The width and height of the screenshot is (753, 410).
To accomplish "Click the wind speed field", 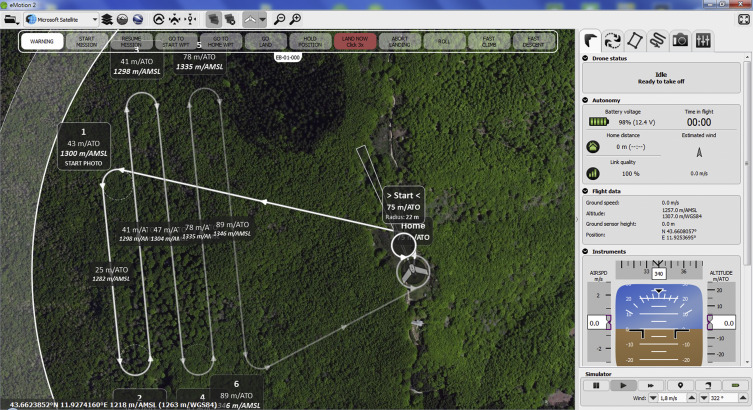I will [x=664, y=399].
